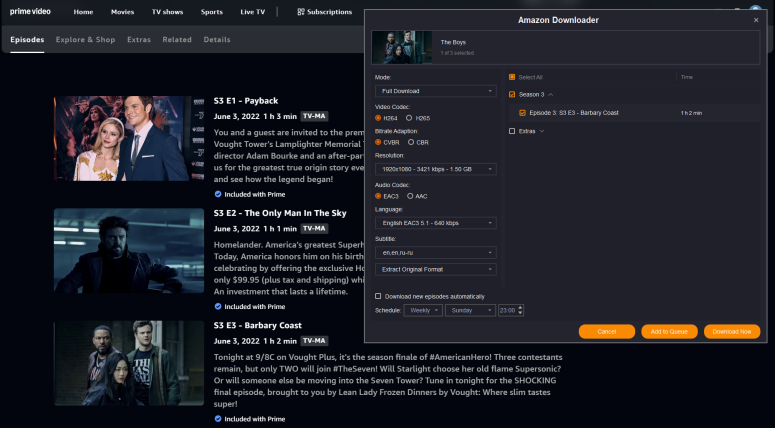Screen dimensions: 775x428
Task: Click the Download Now button
Action: (x=733, y=331)
